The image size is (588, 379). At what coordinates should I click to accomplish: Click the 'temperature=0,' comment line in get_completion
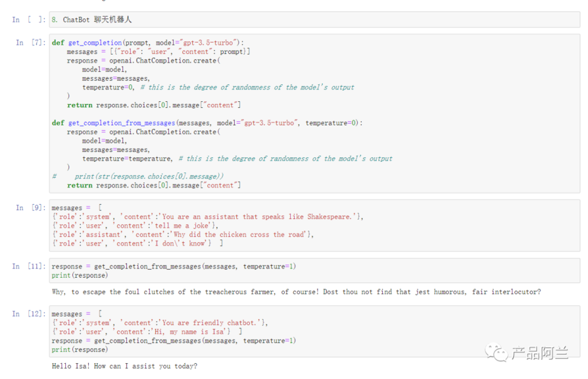tap(218, 88)
